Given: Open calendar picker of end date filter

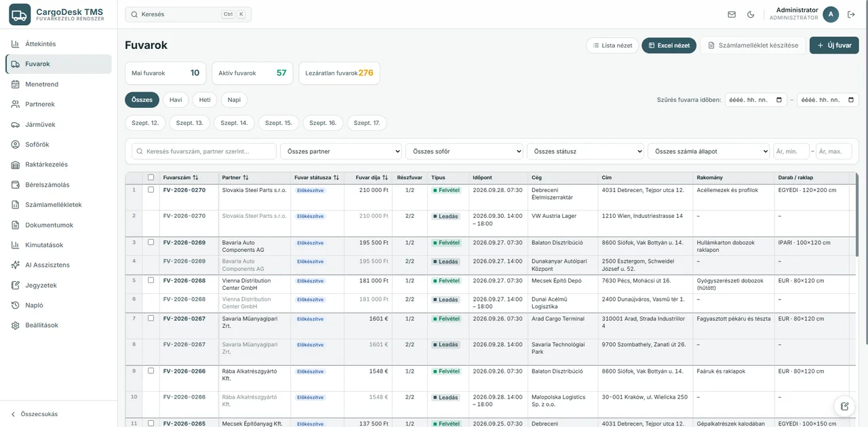Looking at the screenshot, I should tap(851, 100).
